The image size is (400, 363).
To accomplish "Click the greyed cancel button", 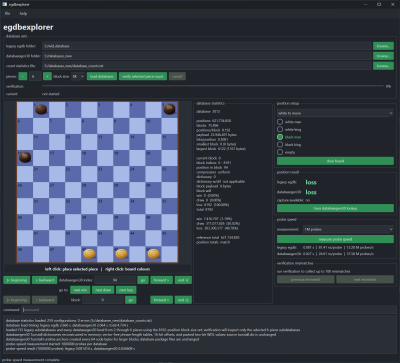I will click(x=177, y=76).
